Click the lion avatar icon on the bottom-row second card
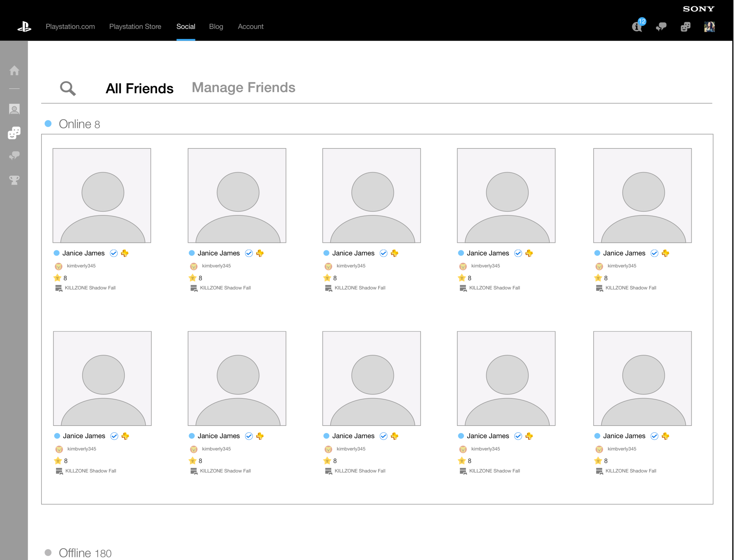This screenshot has width=734, height=560. click(194, 449)
